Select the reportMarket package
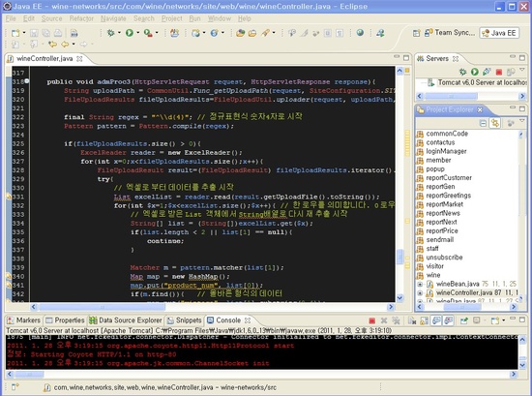 440,204
